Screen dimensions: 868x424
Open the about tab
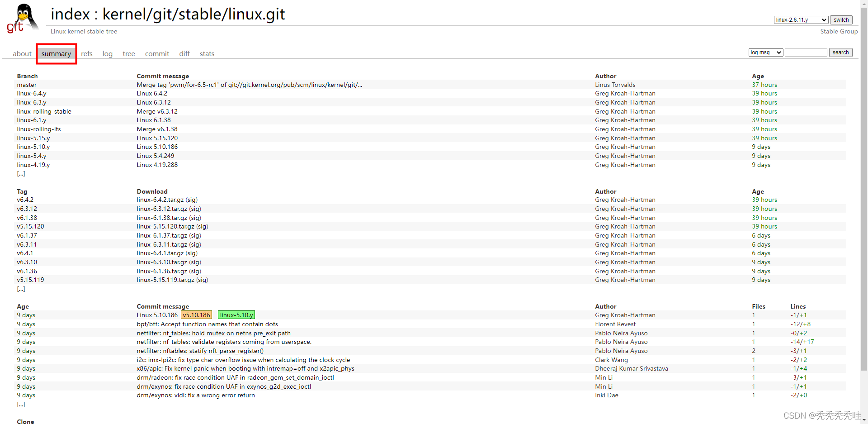click(x=22, y=54)
